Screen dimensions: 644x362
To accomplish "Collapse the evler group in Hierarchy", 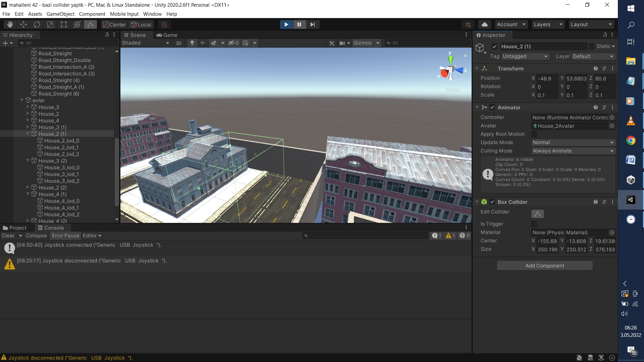I will [x=22, y=100].
